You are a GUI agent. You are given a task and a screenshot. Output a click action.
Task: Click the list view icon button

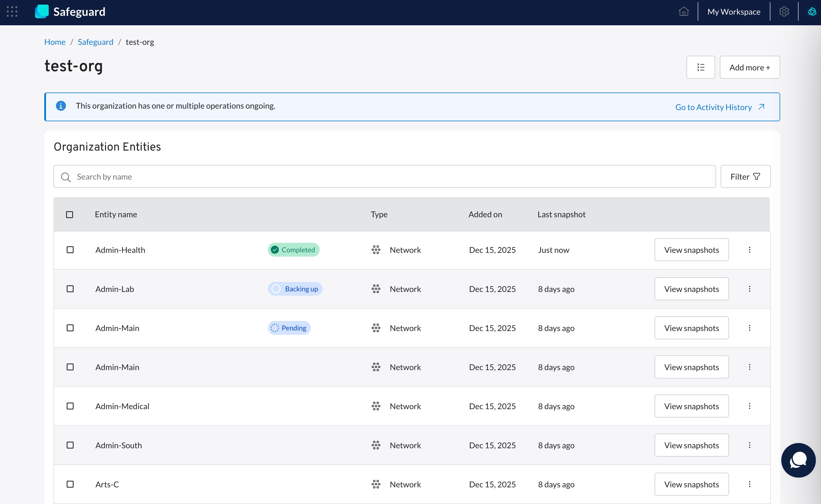[x=700, y=67]
